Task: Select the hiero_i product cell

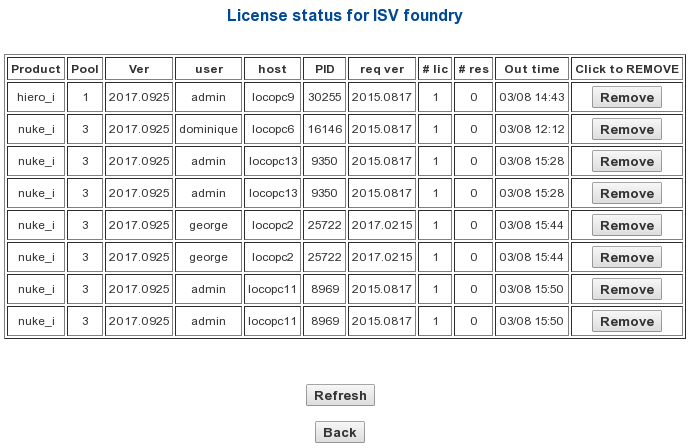Action: tap(36, 97)
